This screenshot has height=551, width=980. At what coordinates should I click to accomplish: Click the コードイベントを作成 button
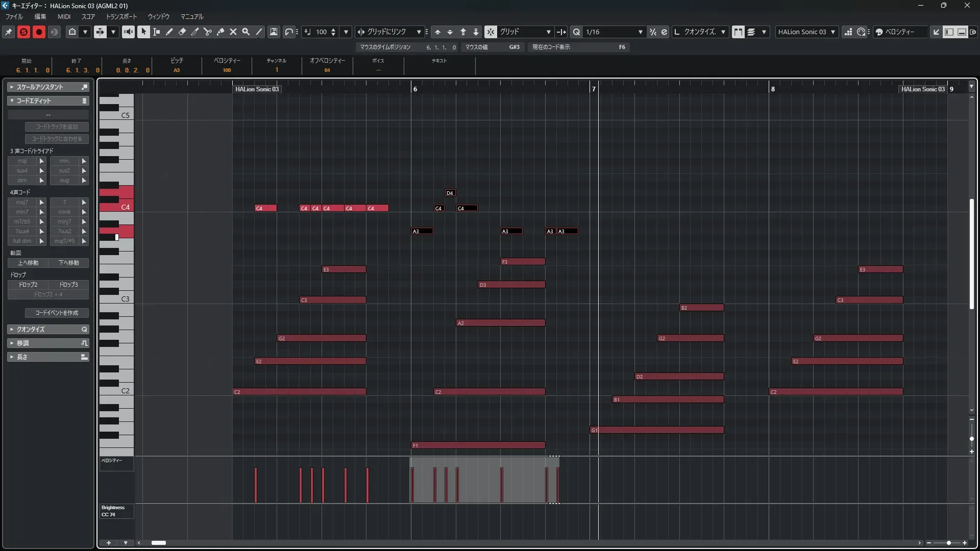(x=57, y=313)
